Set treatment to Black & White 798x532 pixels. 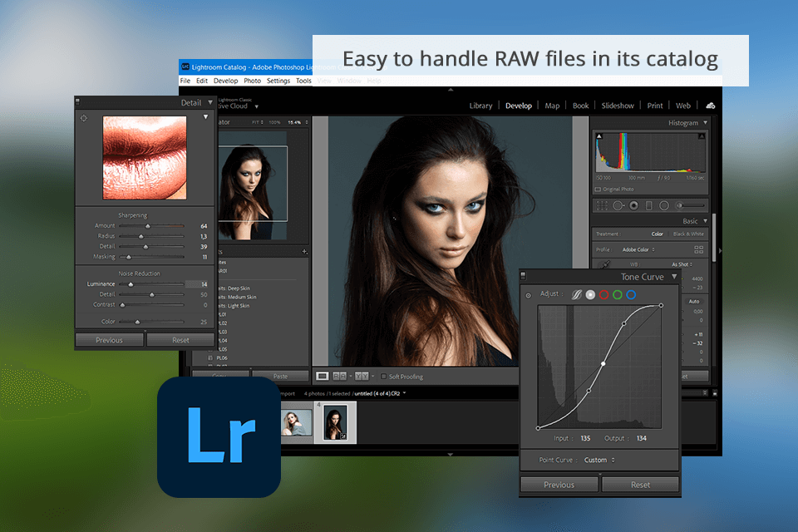688,234
